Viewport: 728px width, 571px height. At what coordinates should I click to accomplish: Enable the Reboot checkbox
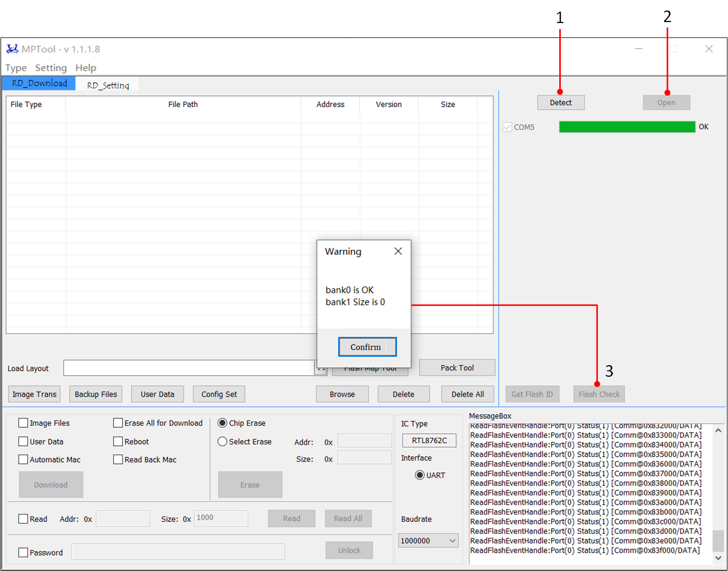[x=118, y=441]
